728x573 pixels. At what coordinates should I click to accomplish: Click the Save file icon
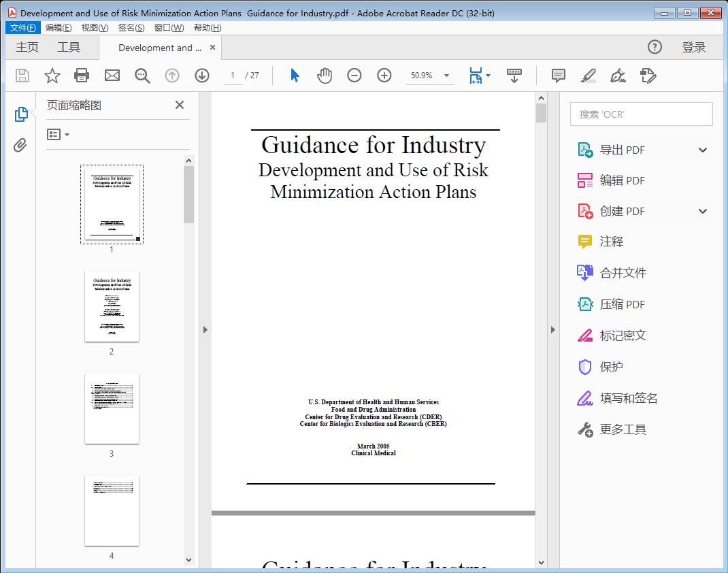[x=21, y=76]
